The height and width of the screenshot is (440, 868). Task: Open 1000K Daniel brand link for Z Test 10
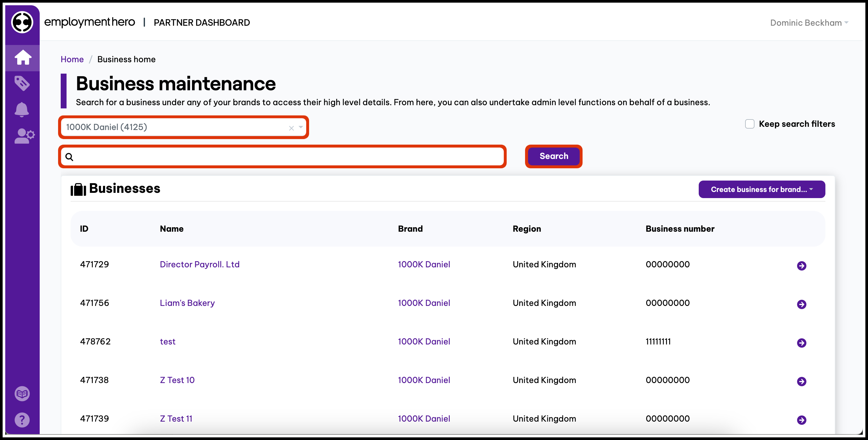(424, 380)
